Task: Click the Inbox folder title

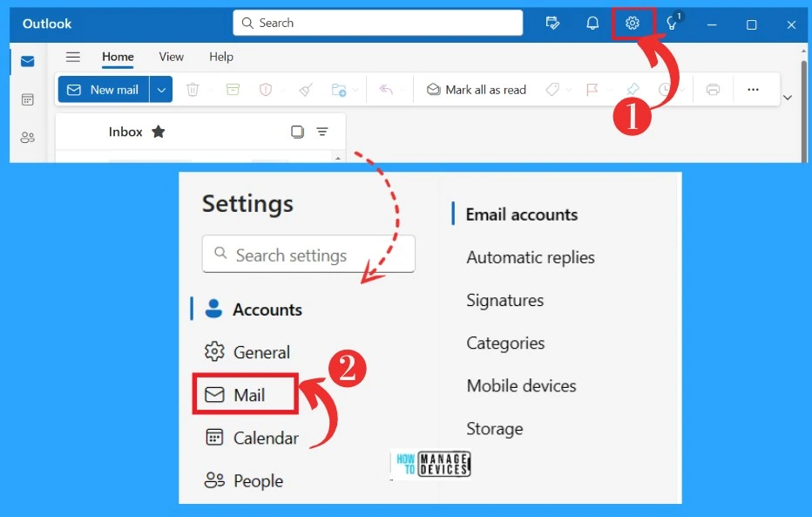Action: 125,132
